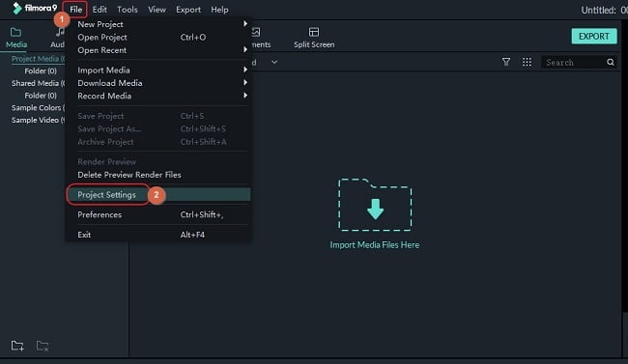
Task: Switch to the Media tab
Action: 16,38
